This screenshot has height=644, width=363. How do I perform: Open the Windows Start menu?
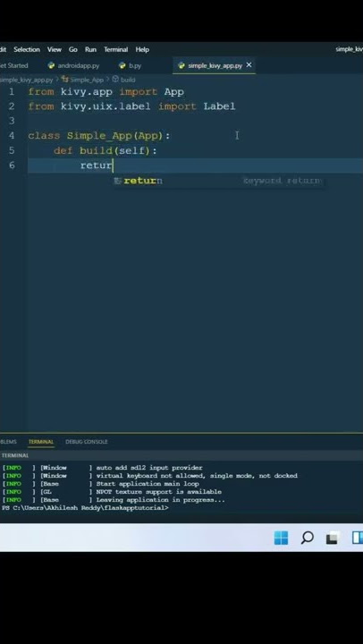point(281,538)
